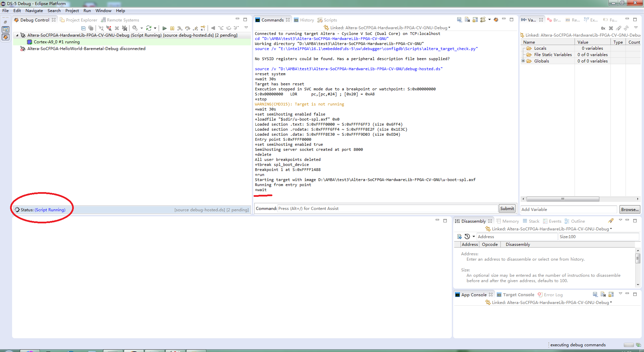Open the Scripts tab
The image size is (644, 352).
pyautogui.click(x=327, y=20)
